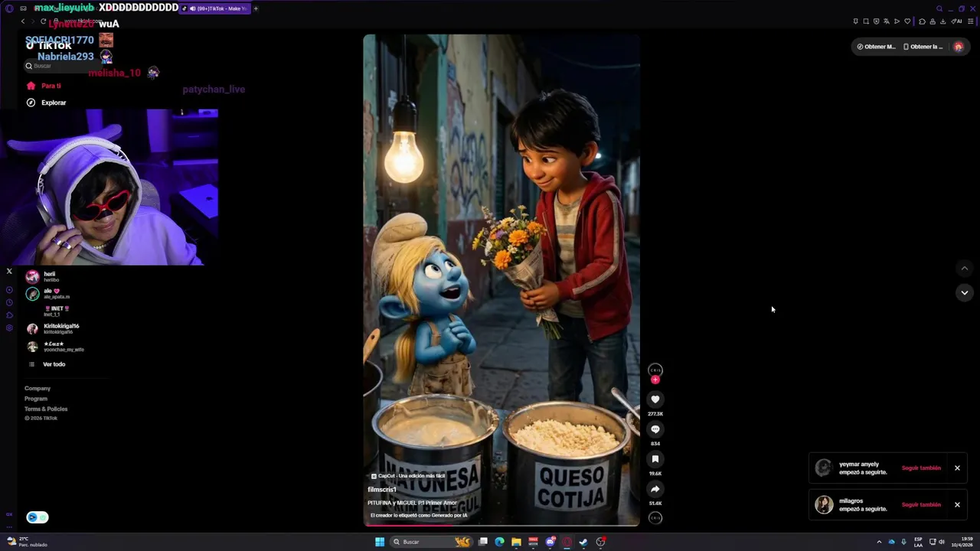Open the AI assistant toolbar button
Screen dimensions: 980x551
tap(957, 21)
